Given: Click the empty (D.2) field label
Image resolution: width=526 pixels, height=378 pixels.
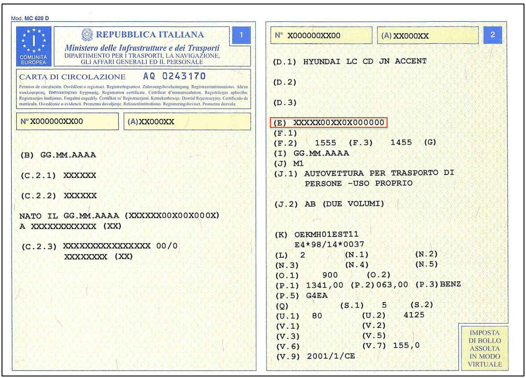Looking at the screenshot, I should pos(285,82).
